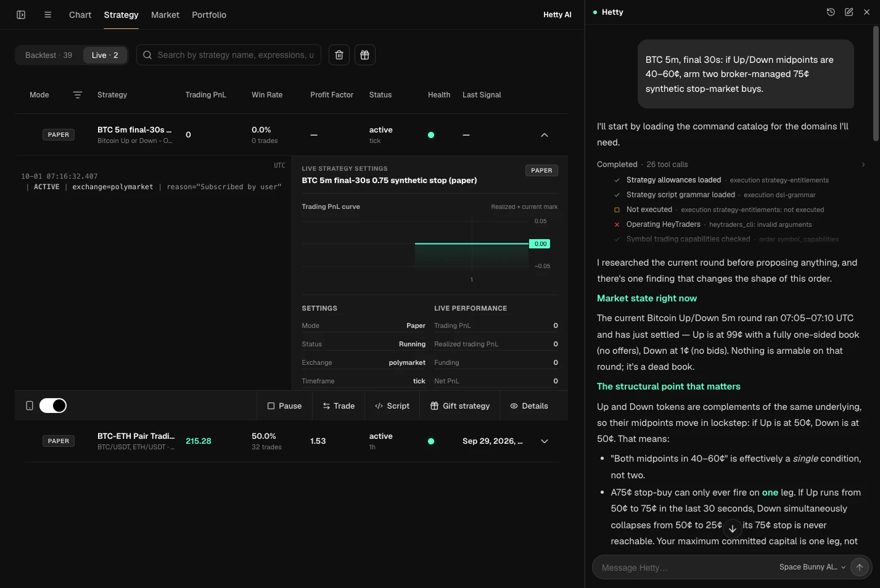Click BTC 5m strategy green health dot

(431, 135)
